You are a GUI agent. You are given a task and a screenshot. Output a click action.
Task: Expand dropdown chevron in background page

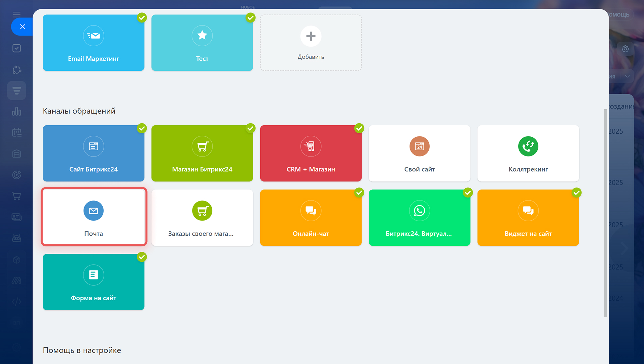(627, 76)
